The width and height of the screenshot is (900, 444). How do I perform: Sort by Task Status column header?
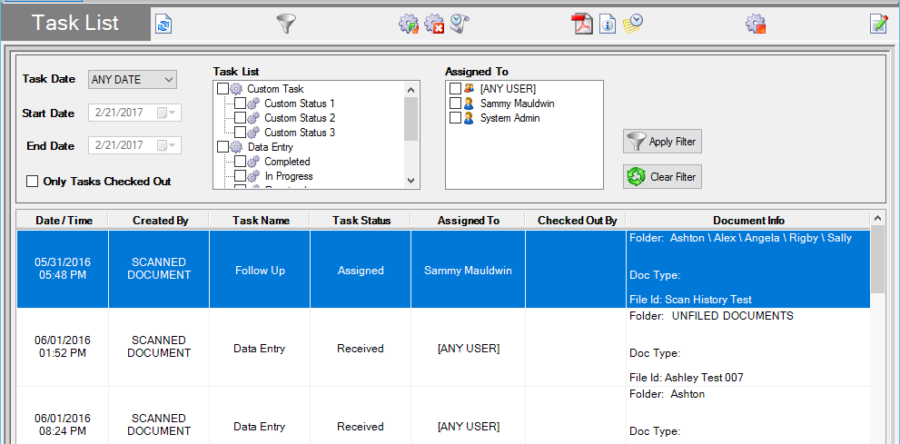(x=360, y=220)
